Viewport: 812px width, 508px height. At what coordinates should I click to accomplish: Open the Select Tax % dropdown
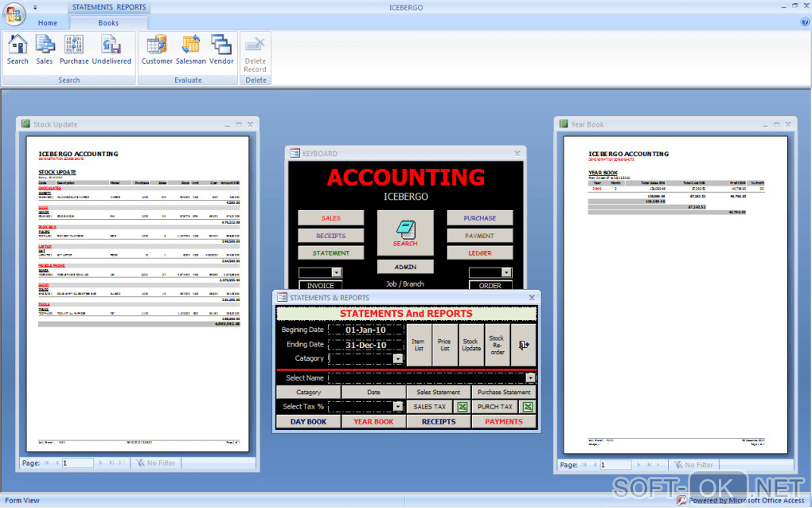398,407
